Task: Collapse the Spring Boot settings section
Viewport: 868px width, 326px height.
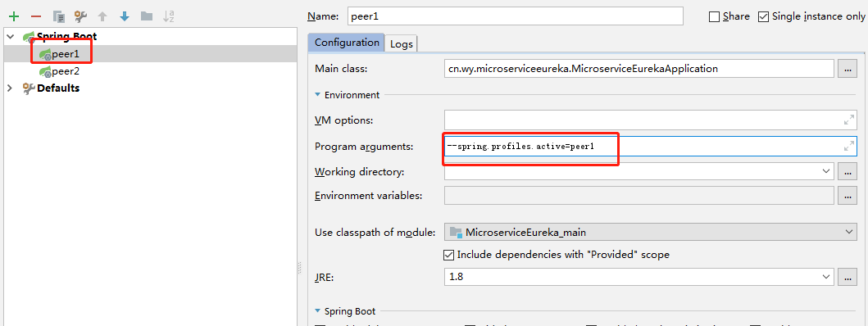Action: (x=317, y=311)
